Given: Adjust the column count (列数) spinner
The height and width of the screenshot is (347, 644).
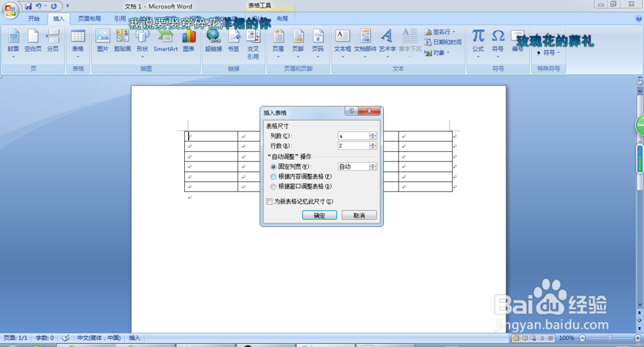Looking at the screenshot, I should coord(372,136).
